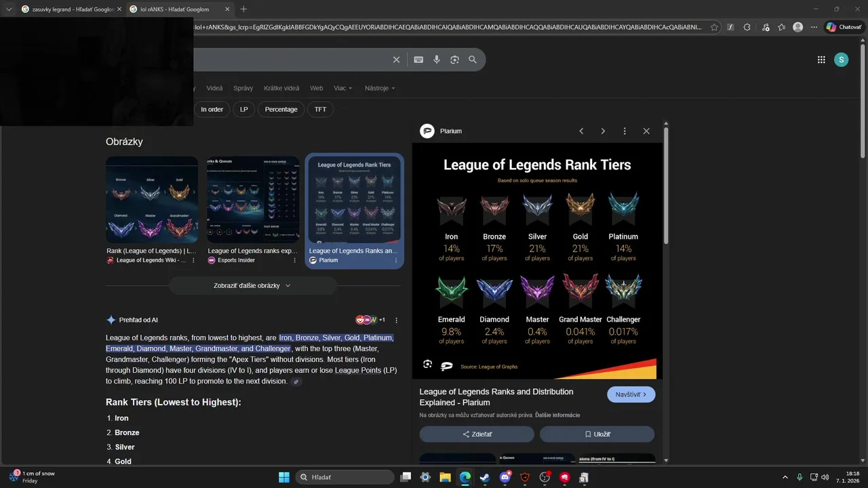Switch to the Web tab
This screenshot has height=488, width=868.
click(x=316, y=88)
